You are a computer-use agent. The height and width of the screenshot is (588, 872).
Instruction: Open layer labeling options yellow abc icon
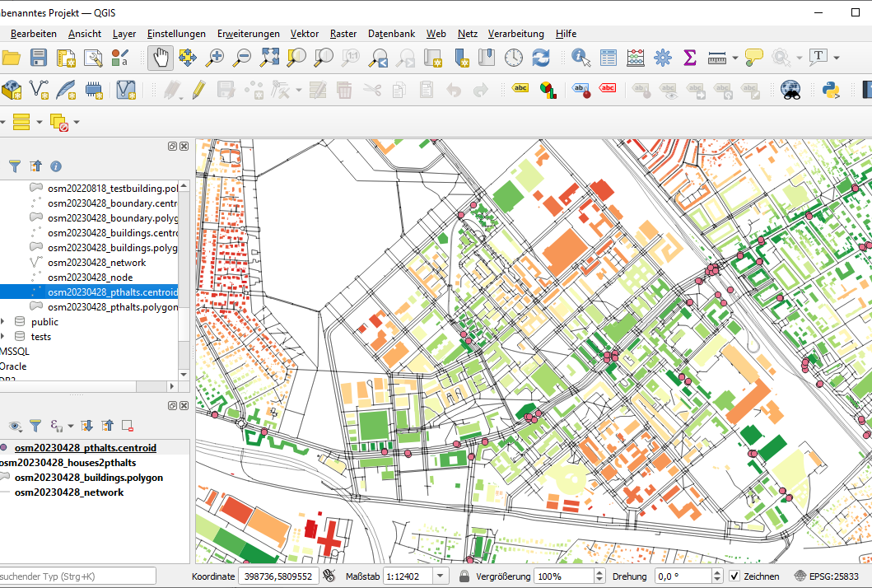pos(520,88)
